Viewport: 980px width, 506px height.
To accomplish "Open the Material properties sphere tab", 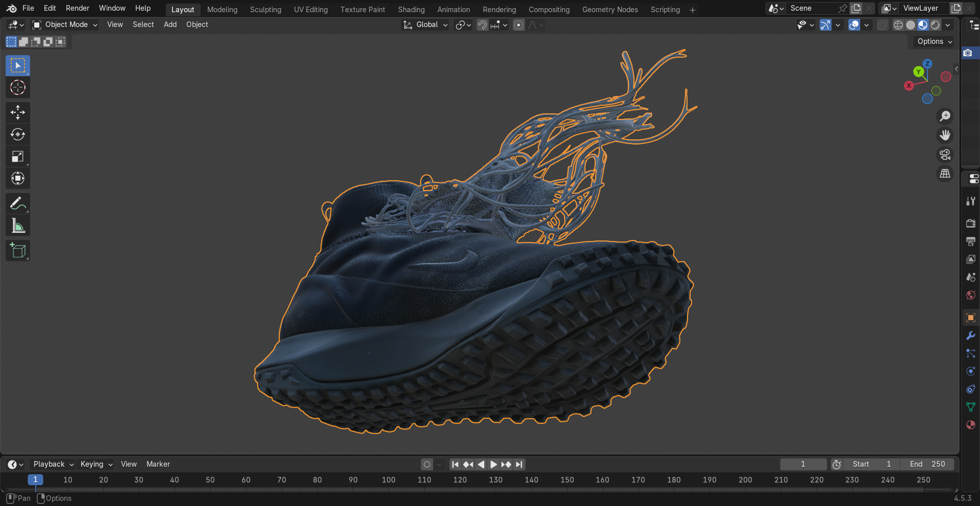I will pyautogui.click(x=971, y=425).
